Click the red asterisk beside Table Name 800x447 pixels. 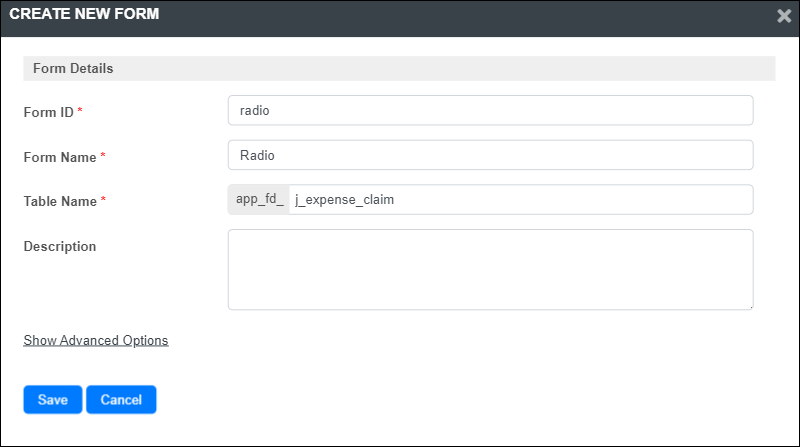[103, 200]
